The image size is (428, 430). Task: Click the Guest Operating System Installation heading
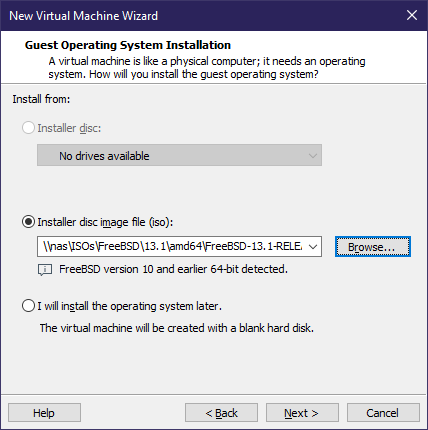(x=128, y=45)
